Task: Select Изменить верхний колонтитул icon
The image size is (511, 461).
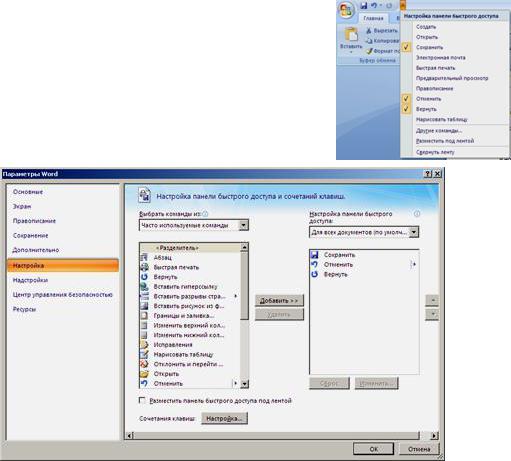Action: click(144, 325)
